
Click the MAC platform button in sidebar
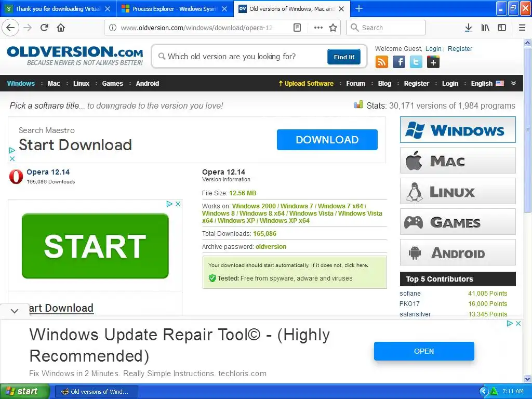point(458,160)
